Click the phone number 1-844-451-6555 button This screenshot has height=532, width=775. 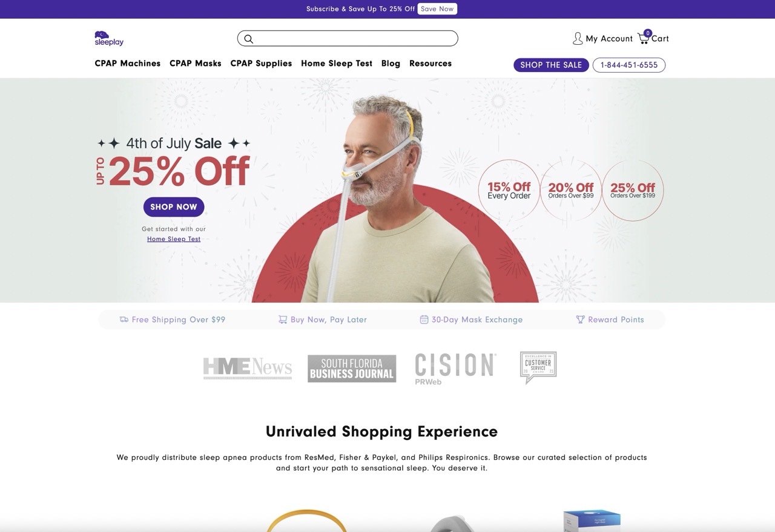point(629,65)
